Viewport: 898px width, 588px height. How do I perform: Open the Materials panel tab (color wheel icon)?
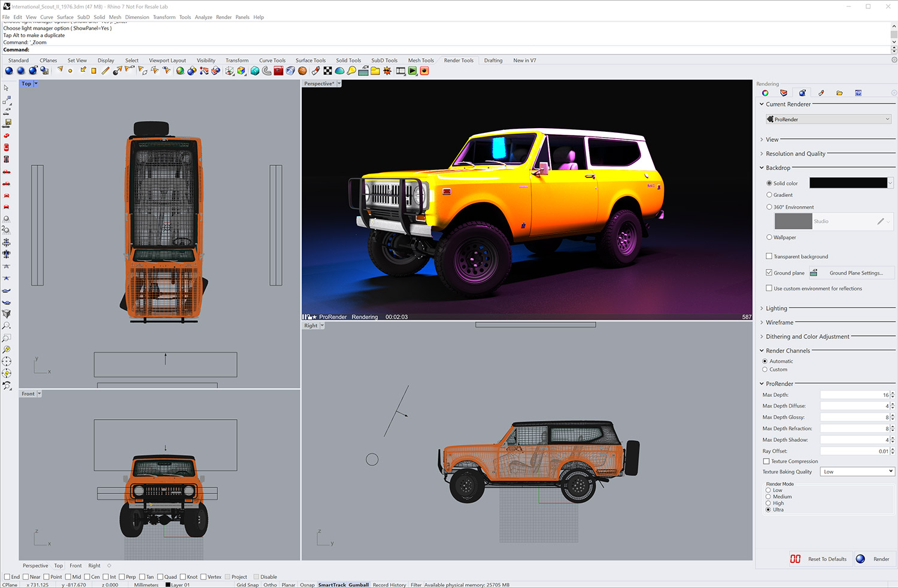pyautogui.click(x=765, y=93)
